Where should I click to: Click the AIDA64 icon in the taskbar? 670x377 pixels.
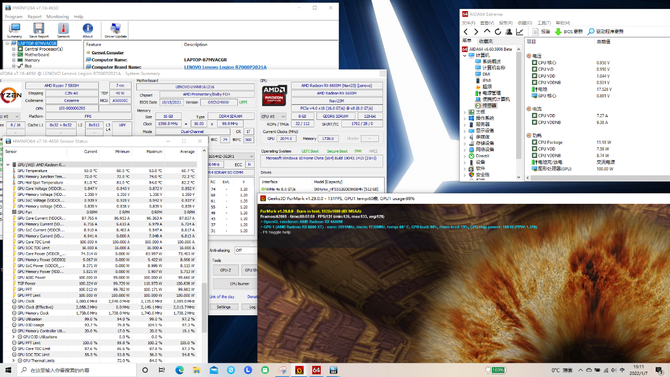(x=316, y=370)
